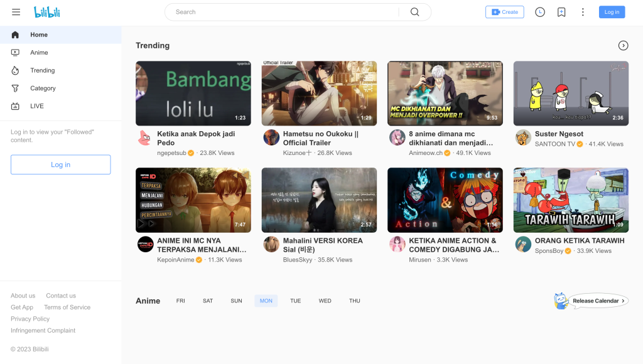Viewport: 643px width, 364px height.
Task: Open watch history via the clock icon
Action: point(540,11)
